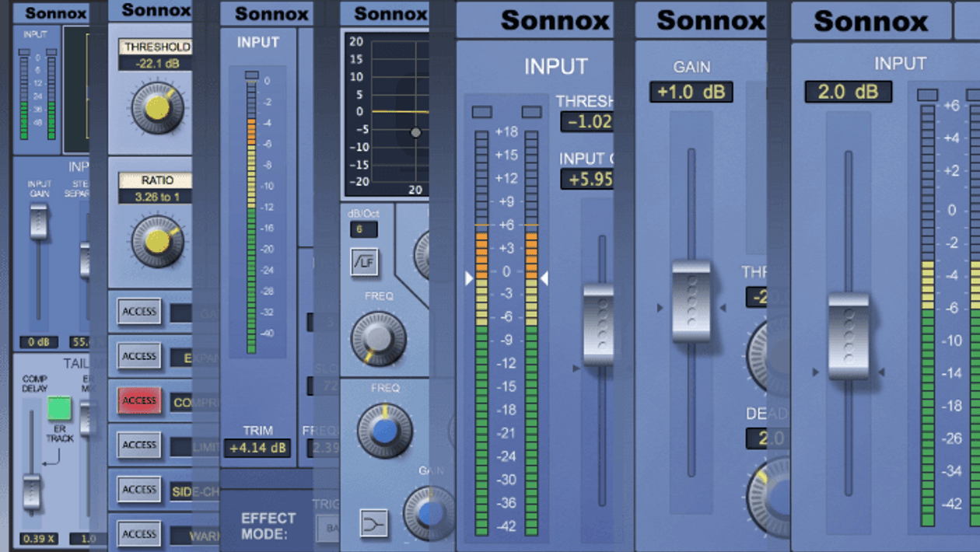This screenshot has height=552, width=980.
Task: Open the Ratio 3.26 to 1 value box
Action: [x=156, y=197]
